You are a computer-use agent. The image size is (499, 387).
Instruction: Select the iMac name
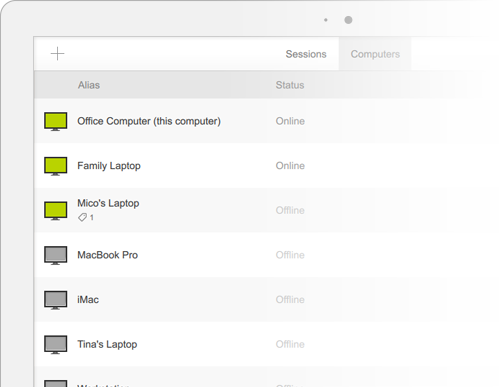tap(88, 300)
